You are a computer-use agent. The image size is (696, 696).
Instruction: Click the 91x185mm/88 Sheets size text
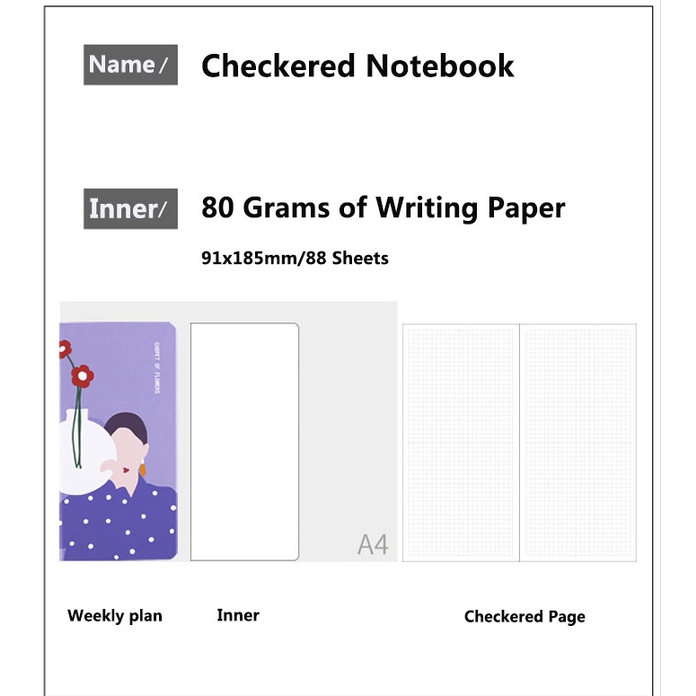tap(295, 258)
